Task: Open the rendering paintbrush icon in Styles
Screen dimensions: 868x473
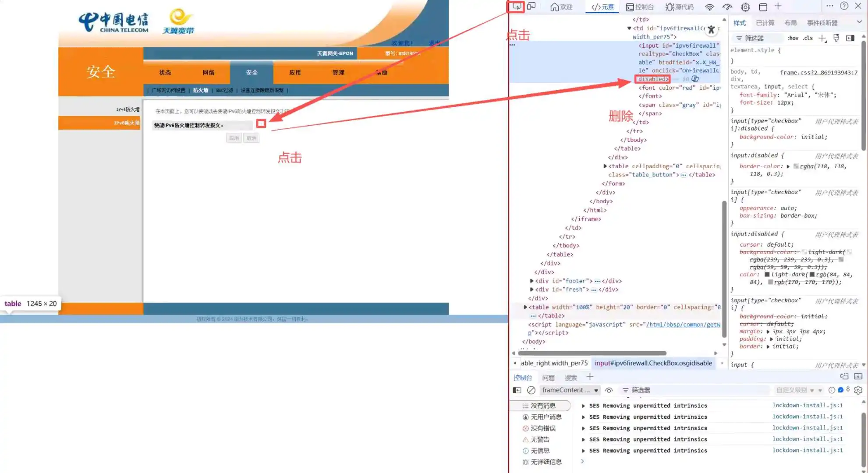Action: [836, 38]
